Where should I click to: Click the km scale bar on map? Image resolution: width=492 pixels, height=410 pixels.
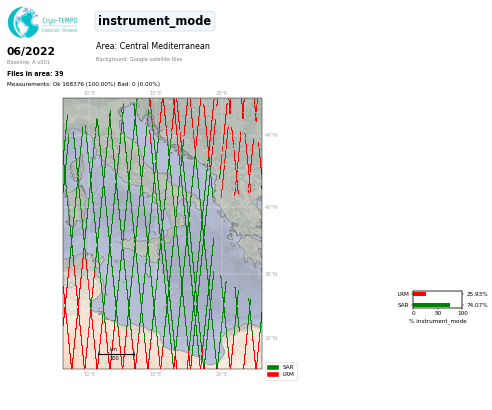pos(116,354)
